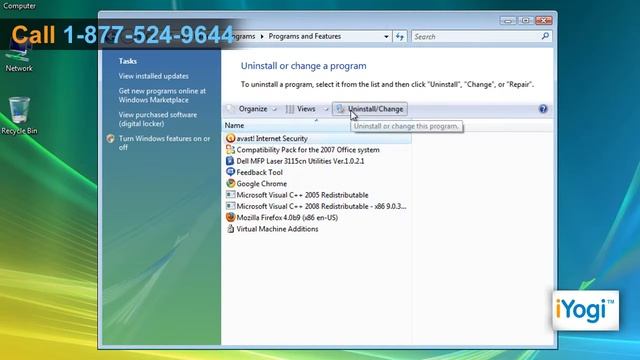Viewport: 640px width, 360px height.
Task: Open Get new programs online link
Action: 162,96
